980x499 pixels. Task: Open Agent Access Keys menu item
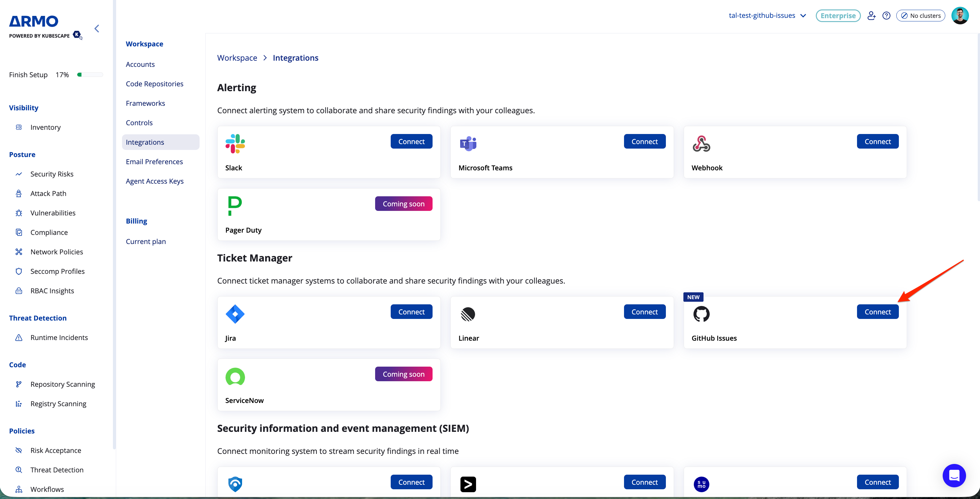(x=155, y=181)
